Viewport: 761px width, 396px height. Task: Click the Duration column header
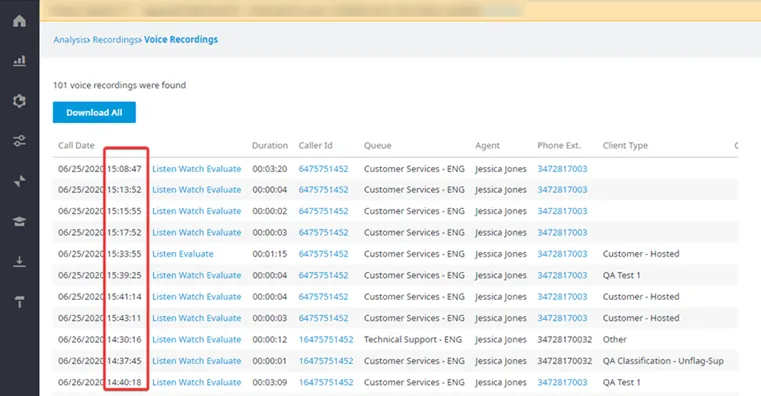[x=270, y=146]
